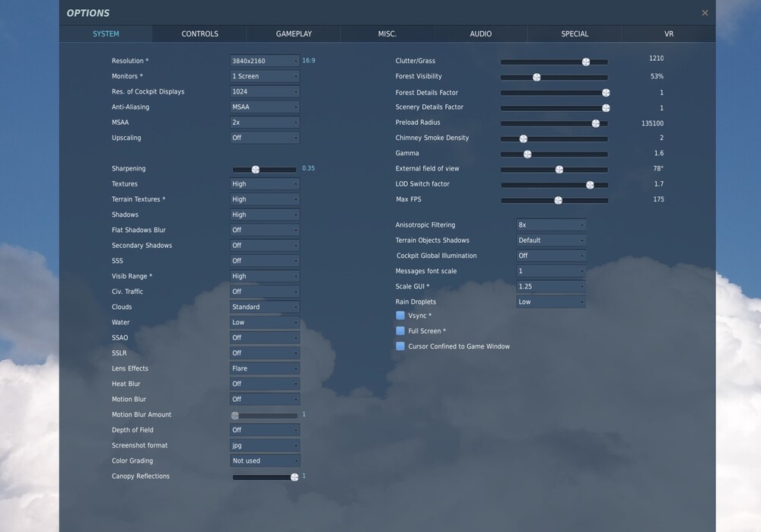This screenshot has width=761, height=532.
Task: Click the Forest Visibility slider knob
Action: (x=537, y=77)
